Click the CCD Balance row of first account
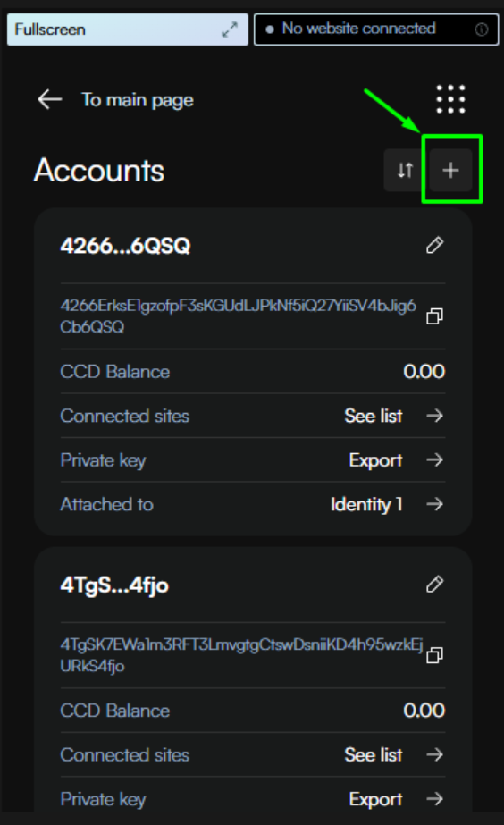 pyautogui.click(x=253, y=372)
